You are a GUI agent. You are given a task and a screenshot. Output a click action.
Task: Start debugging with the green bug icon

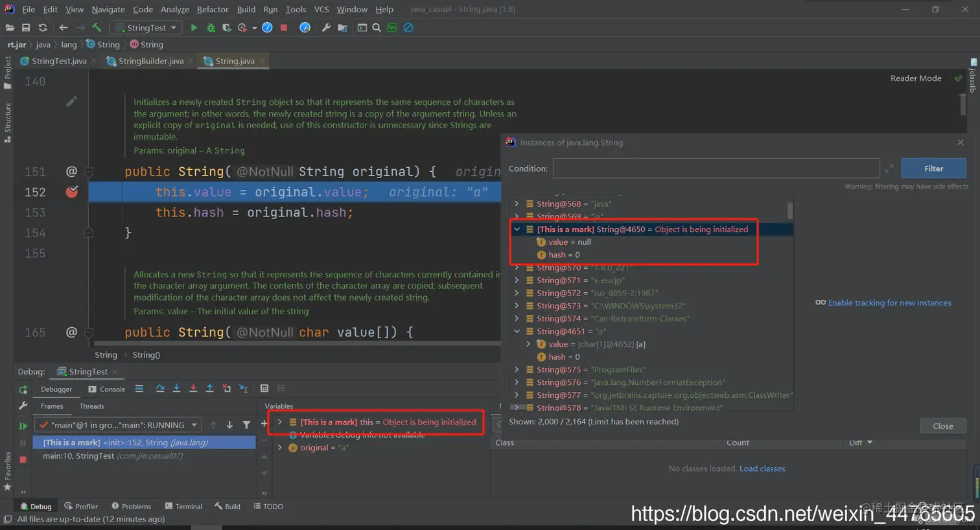[211, 28]
